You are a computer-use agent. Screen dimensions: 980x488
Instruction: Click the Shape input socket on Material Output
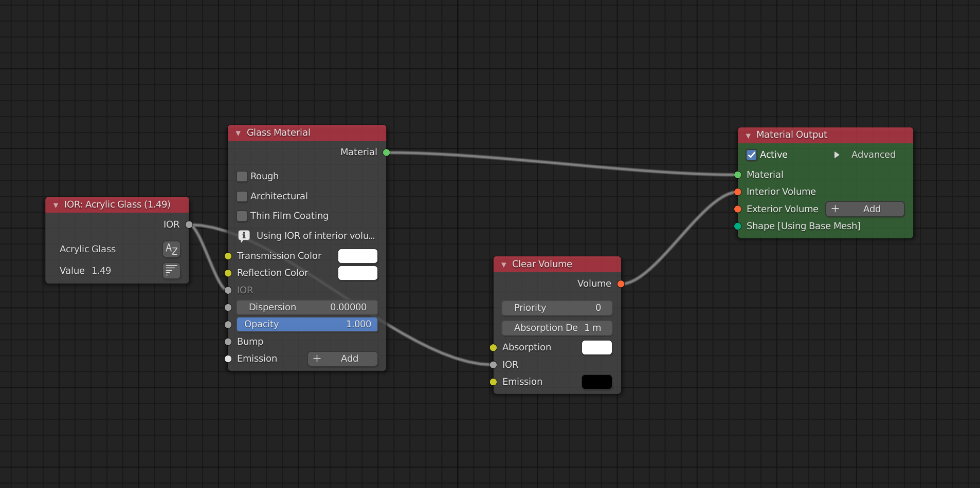pos(737,227)
